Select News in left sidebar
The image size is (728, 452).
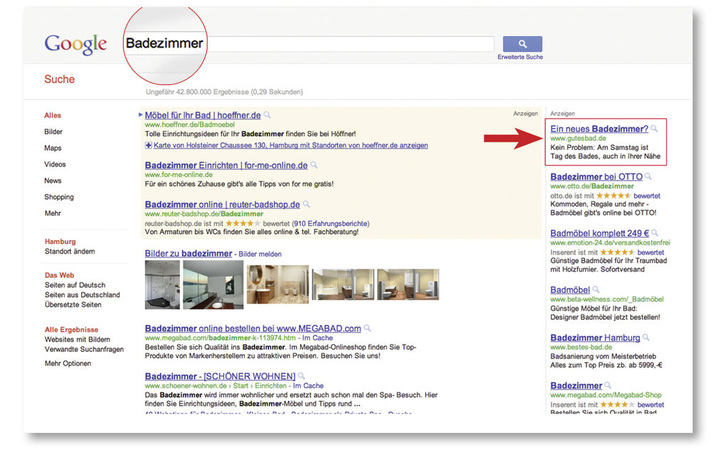(x=52, y=181)
